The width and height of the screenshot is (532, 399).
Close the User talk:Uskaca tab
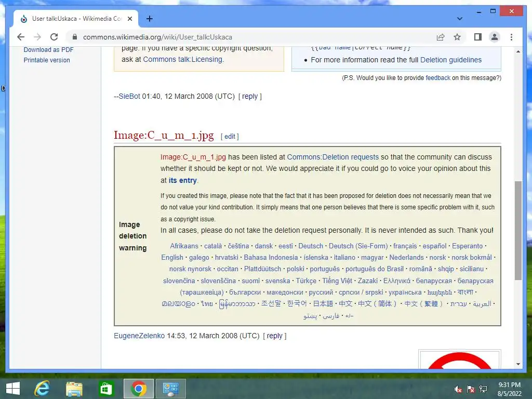[129, 19]
